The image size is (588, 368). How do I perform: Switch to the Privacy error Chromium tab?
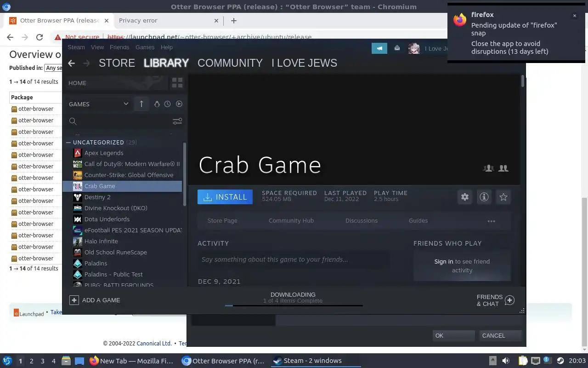point(168,21)
